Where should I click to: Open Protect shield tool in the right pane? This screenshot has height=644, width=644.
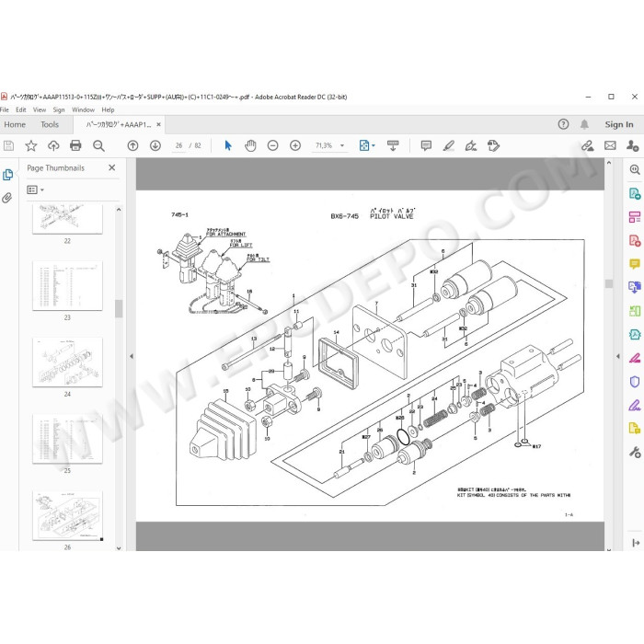coord(635,382)
